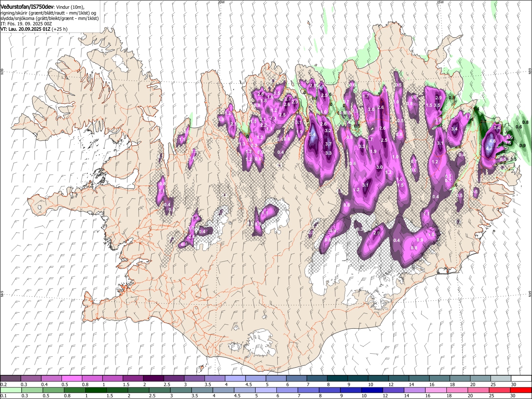Screen dimensions: 532x399
Task: Click the 3.0 precipitation value on the map
Action: (379, 167)
